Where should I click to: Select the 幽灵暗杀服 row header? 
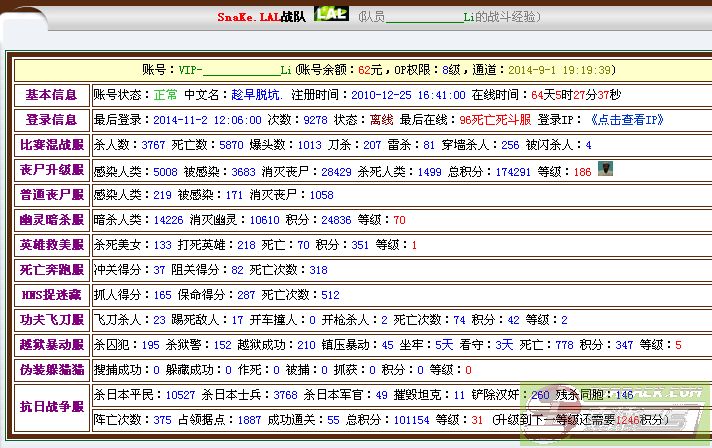click(50, 220)
